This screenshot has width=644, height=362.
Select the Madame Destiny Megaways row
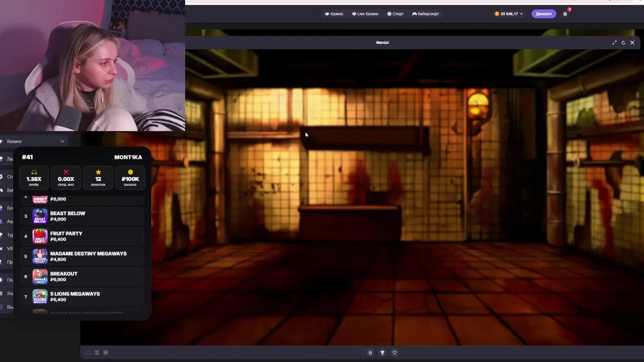point(83,256)
